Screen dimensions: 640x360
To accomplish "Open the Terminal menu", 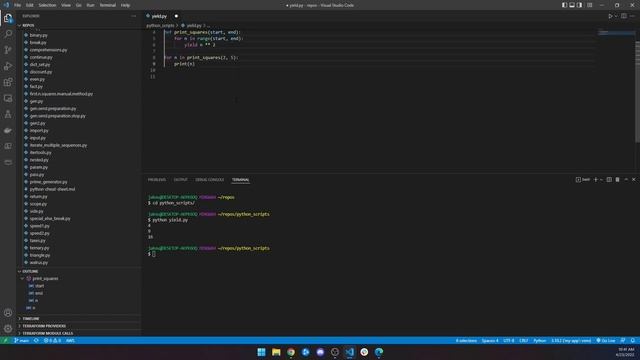I will tap(108, 5).
